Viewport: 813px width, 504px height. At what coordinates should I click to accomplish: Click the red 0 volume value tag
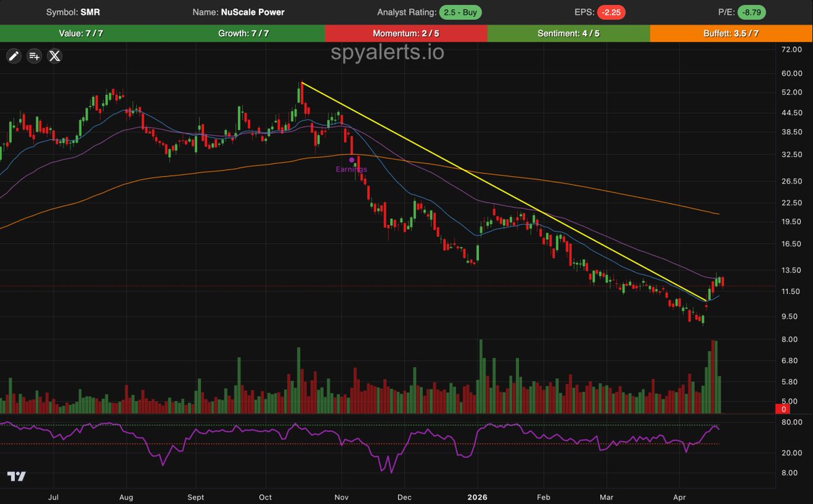784,409
